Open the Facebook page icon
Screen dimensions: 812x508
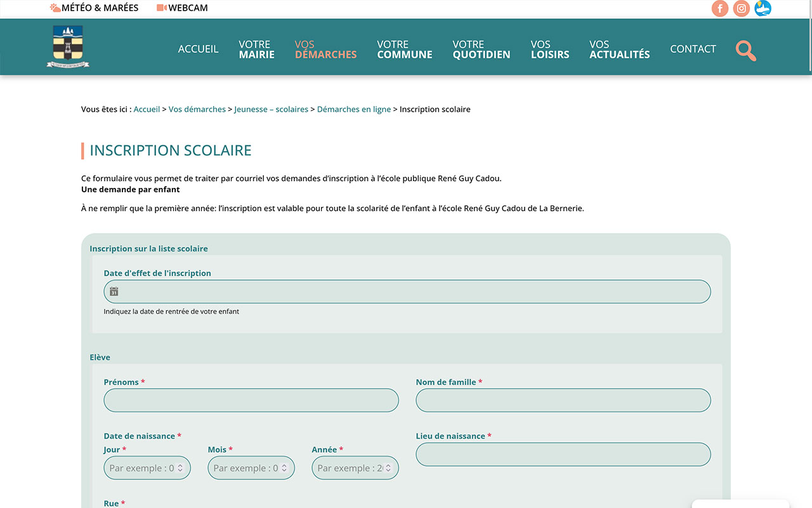(x=719, y=8)
